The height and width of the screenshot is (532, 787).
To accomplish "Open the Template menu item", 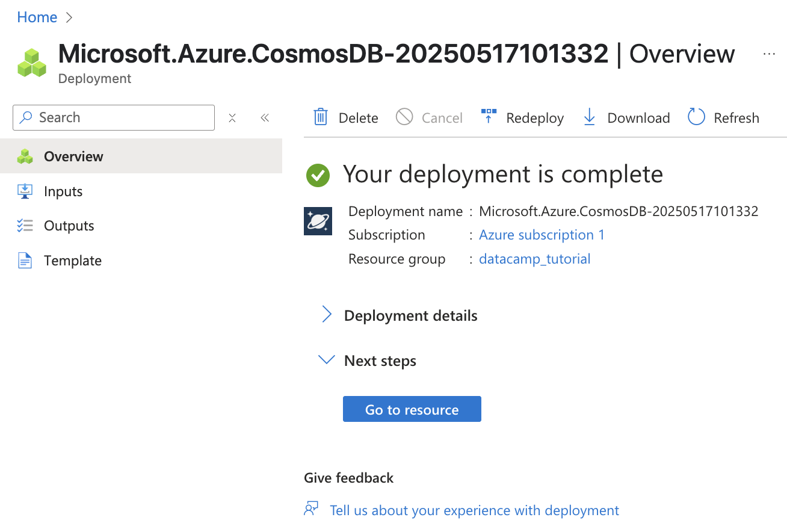I will [141, 261].
